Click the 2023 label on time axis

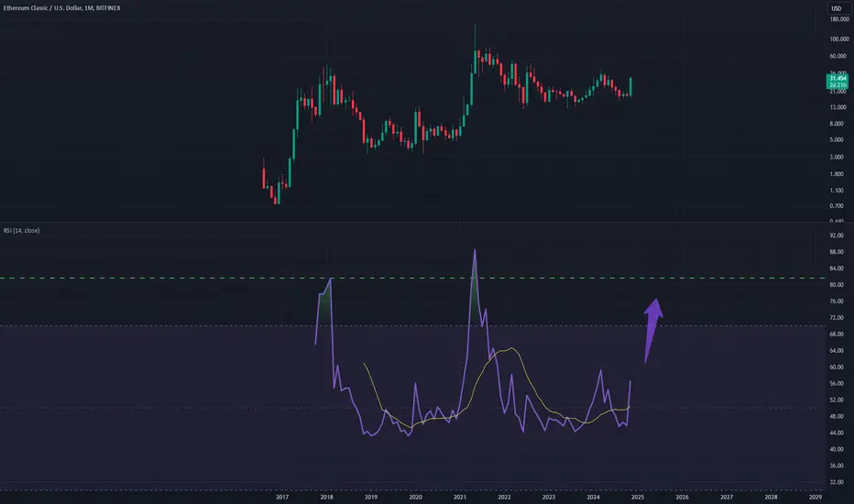(549, 497)
